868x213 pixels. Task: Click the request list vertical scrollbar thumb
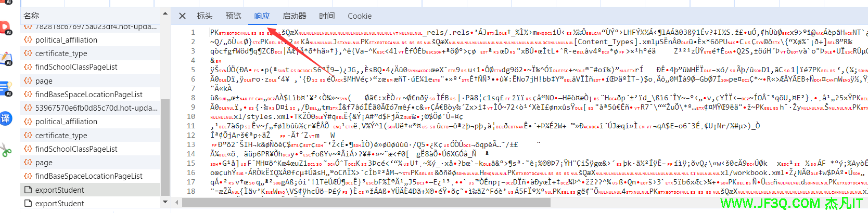pyautogui.click(x=165, y=145)
